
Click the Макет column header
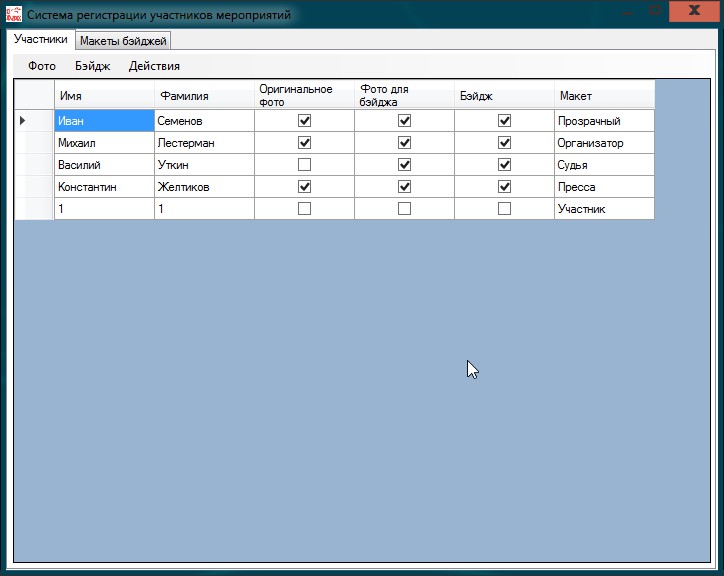[605, 95]
